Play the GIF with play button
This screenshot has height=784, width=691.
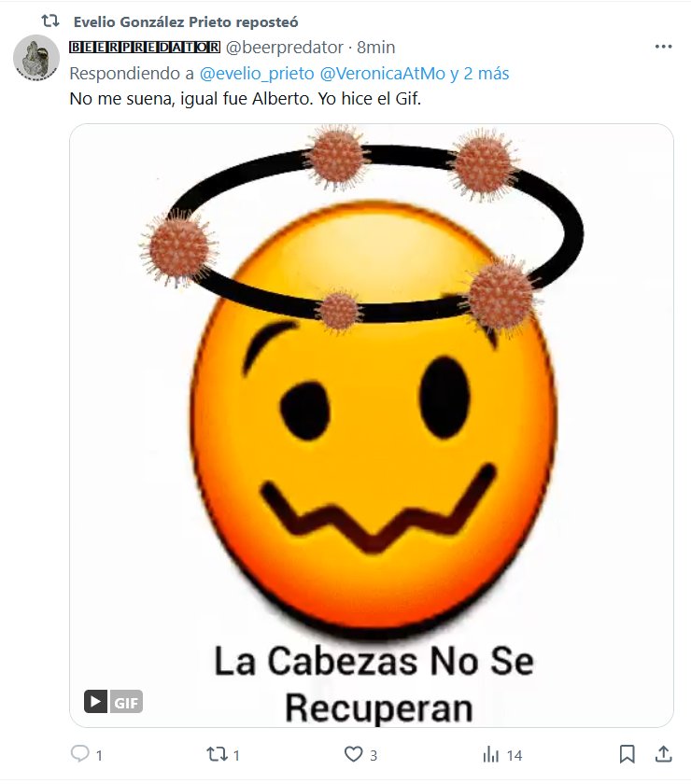tap(95, 701)
